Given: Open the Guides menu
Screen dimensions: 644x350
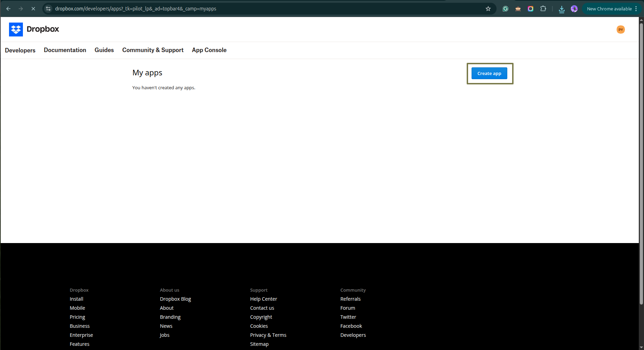Looking at the screenshot, I should [x=104, y=50].
